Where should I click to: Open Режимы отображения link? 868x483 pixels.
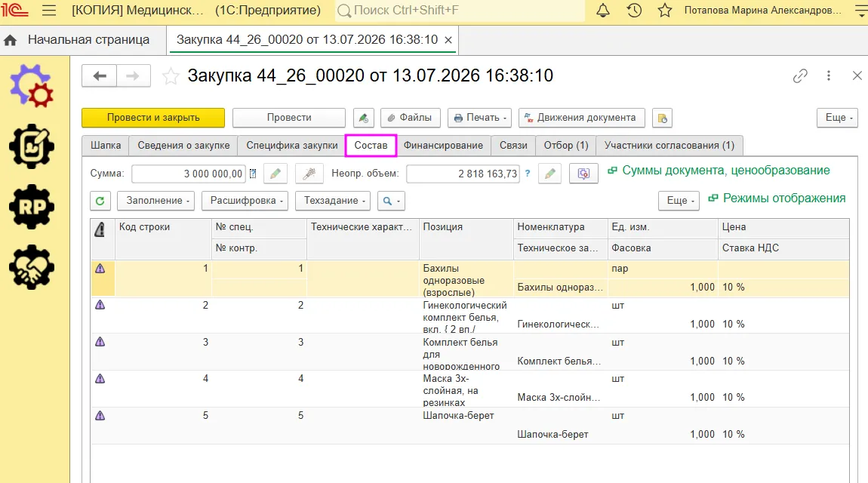(x=784, y=198)
